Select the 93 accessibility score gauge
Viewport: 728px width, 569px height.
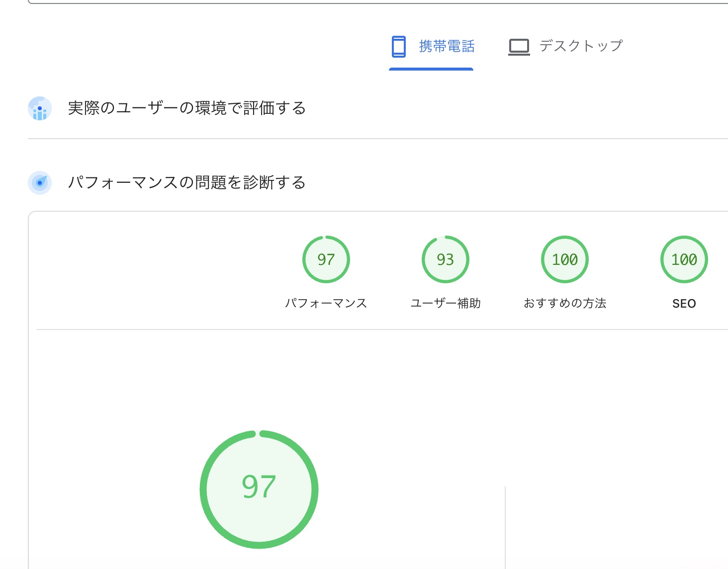pyautogui.click(x=446, y=259)
